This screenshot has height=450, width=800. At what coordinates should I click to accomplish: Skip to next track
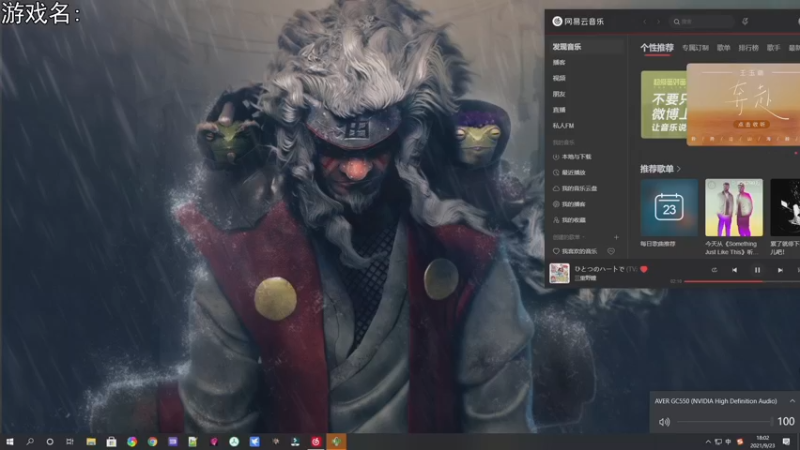pyautogui.click(x=780, y=270)
